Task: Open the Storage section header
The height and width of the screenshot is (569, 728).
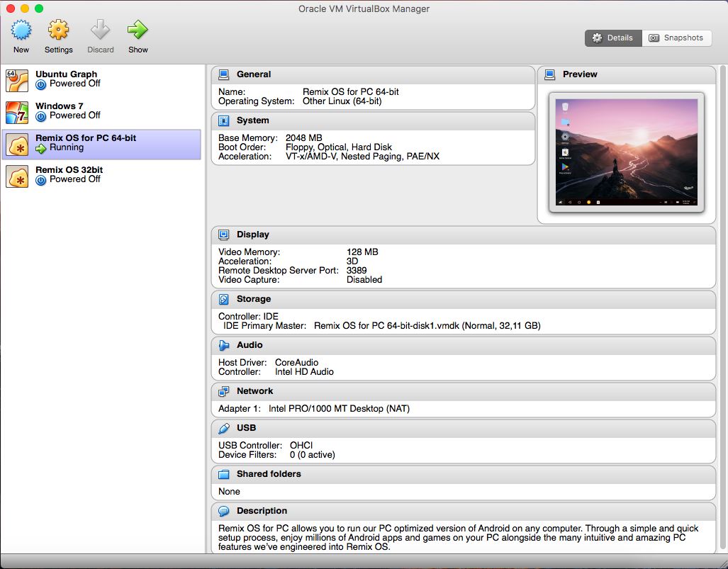Action: [x=464, y=299]
